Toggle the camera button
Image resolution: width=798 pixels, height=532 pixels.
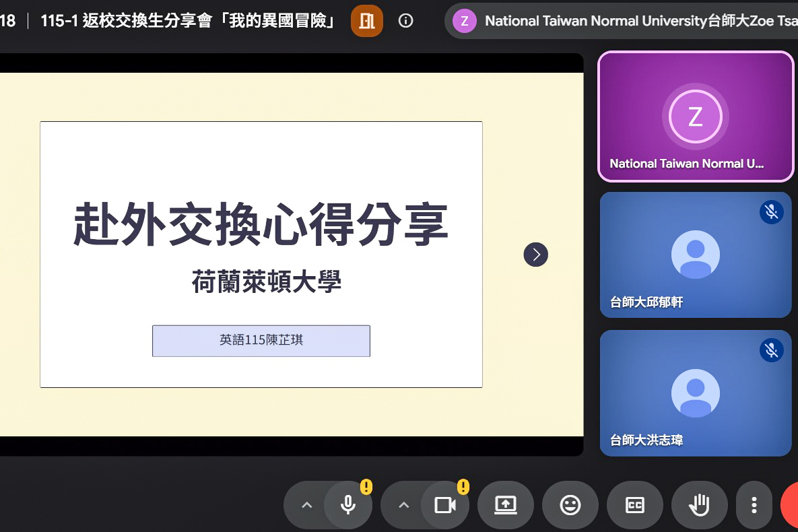click(x=445, y=506)
